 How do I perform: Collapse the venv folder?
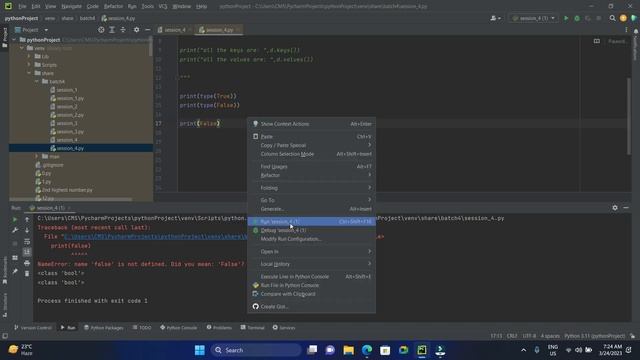pos(22,48)
